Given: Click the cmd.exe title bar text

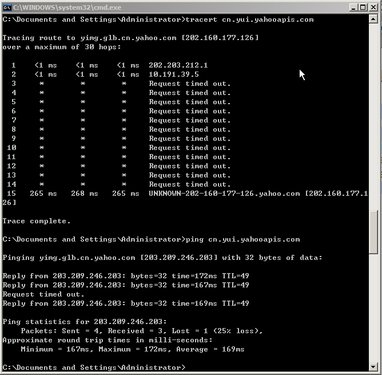Looking at the screenshot, I should (68, 7).
